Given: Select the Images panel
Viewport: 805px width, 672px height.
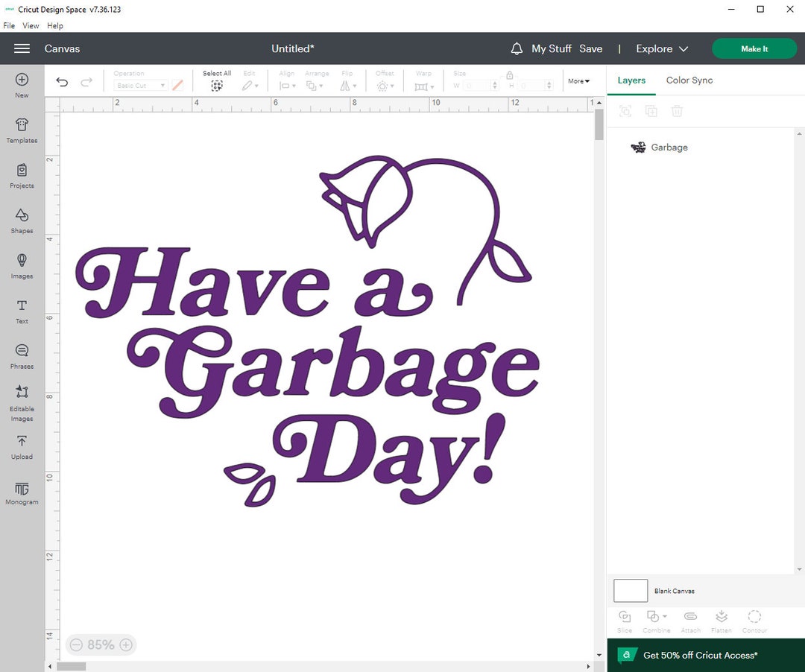Looking at the screenshot, I should coord(22,267).
